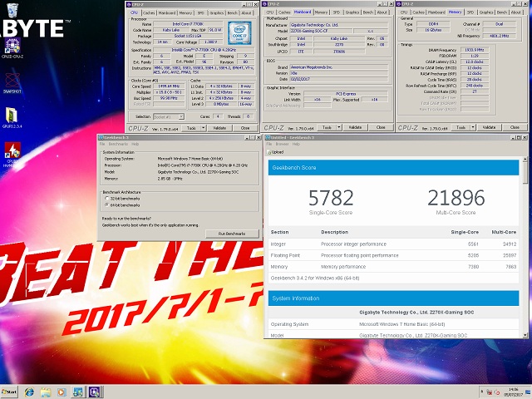This screenshot has width=532, height=399.
Task: Click Validate in the Mainboard CPU-Z window
Action: click(355, 127)
